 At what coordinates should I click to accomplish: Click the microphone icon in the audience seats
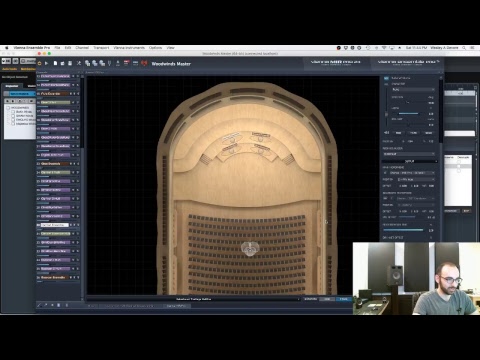pyautogui.click(x=250, y=248)
